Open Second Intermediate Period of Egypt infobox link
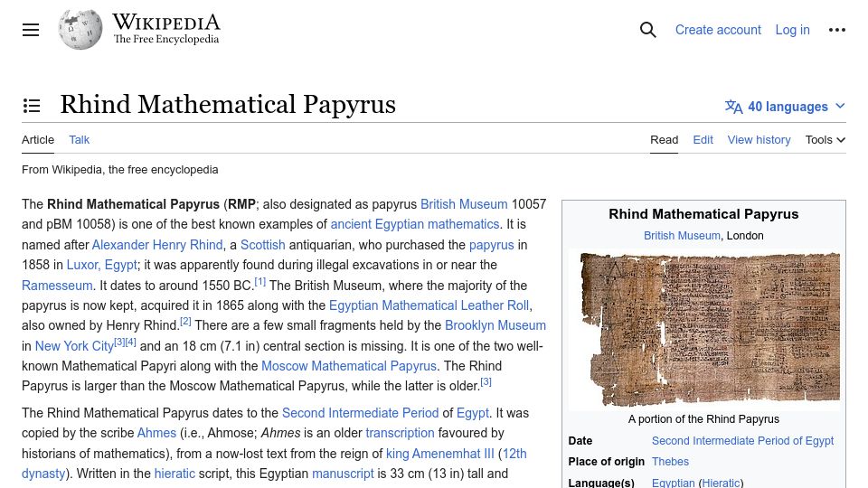The width and height of the screenshot is (868, 488). pos(742,441)
